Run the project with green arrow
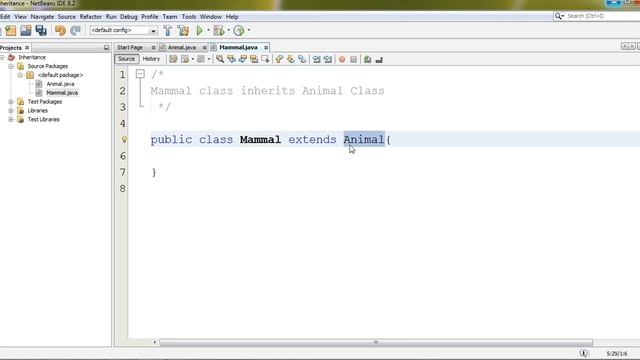The height and width of the screenshot is (360, 640). 200,31
